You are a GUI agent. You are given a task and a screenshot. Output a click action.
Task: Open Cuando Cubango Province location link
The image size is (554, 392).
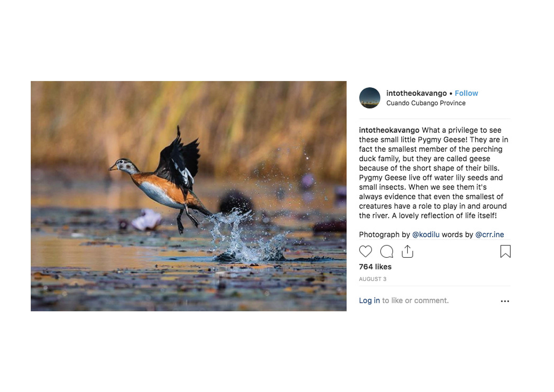pos(426,103)
